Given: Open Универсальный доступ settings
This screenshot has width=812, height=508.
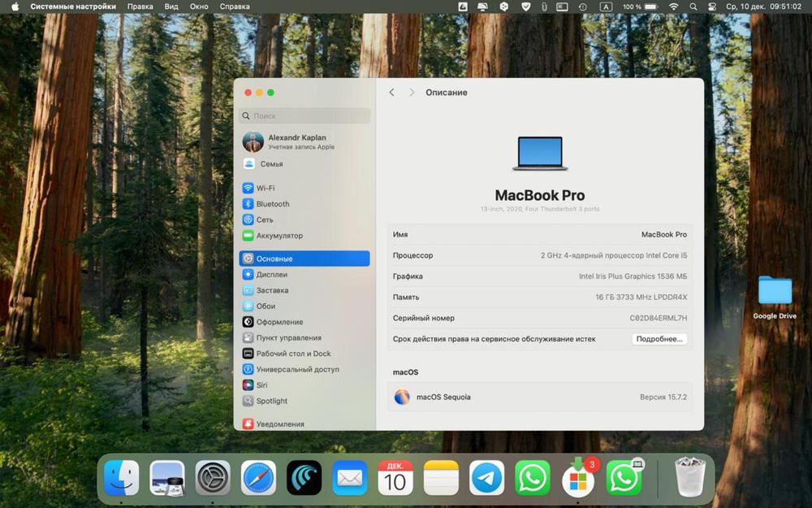Looking at the screenshot, I should (304, 370).
